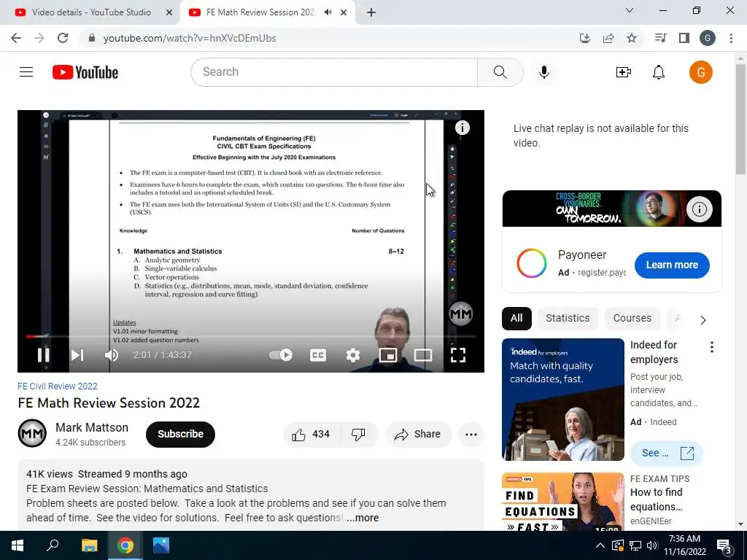Viewport: 747px width, 560px height.
Task: Toggle the Chrome side panel
Action: 684,38
